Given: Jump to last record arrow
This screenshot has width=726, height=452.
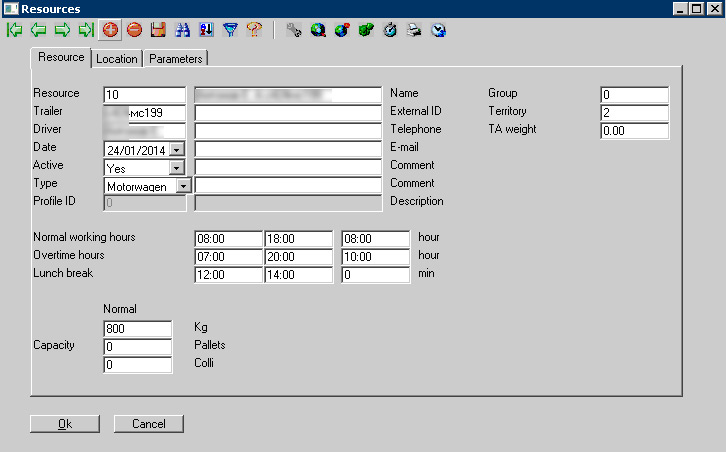Looking at the screenshot, I should point(86,30).
